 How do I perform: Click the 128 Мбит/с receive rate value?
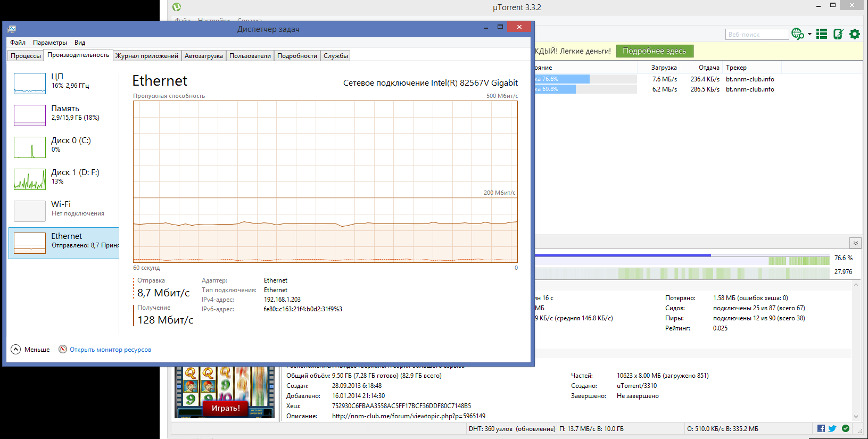(166, 320)
